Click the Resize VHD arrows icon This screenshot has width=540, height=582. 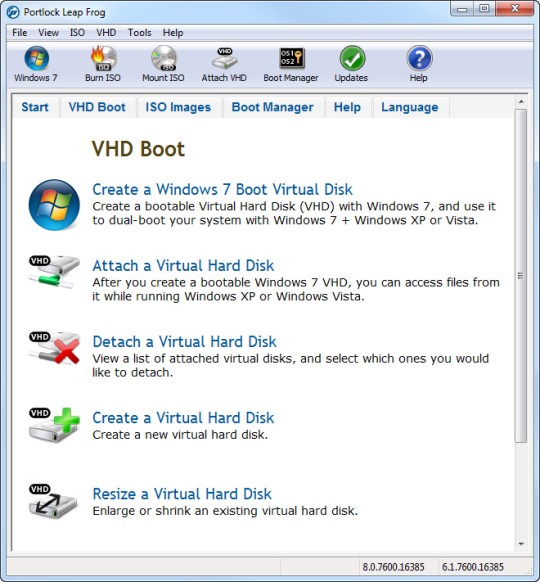coord(53,501)
